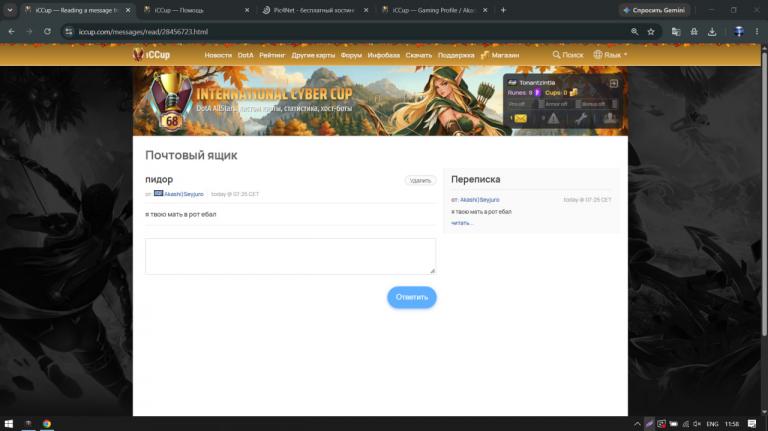Open the Chrome three-dot menu
Viewport: 768px width, 431px height.
click(x=757, y=31)
